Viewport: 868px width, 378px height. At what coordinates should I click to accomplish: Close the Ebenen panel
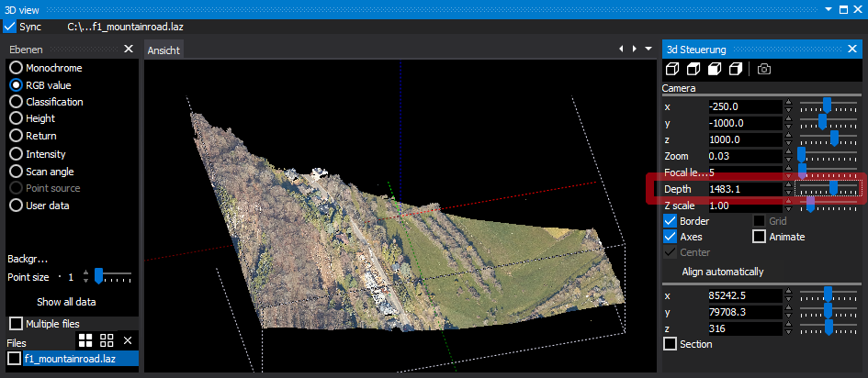pyautogui.click(x=129, y=50)
